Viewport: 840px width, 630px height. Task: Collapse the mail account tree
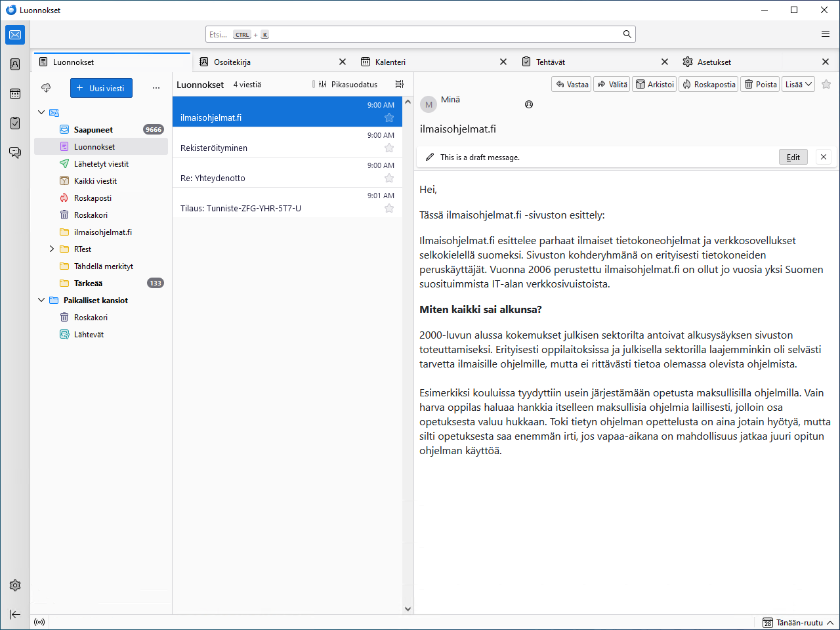click(x=41, y=112)
